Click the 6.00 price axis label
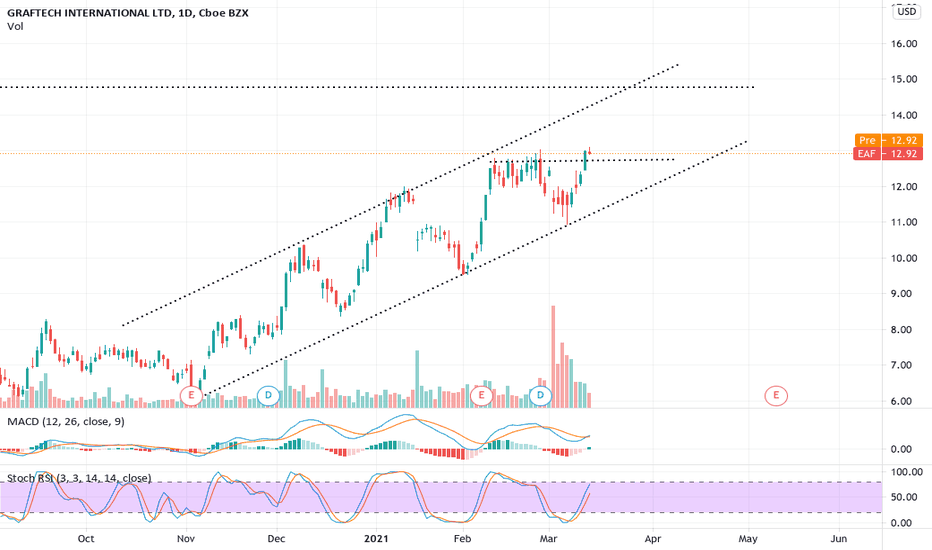Viewport: 932px width, 550px height. pyautogui.click(x=900, y=401)
